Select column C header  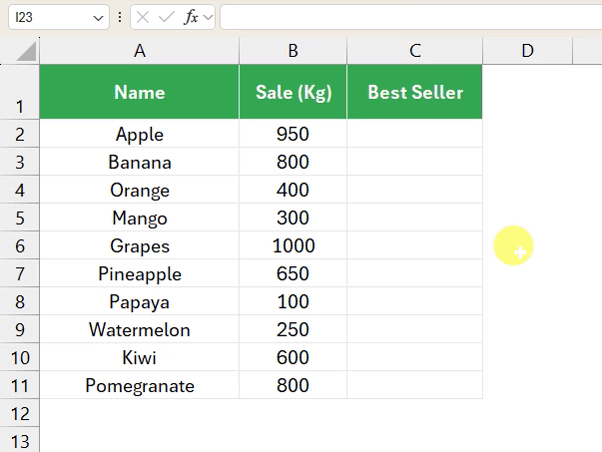tap(415, 51)
